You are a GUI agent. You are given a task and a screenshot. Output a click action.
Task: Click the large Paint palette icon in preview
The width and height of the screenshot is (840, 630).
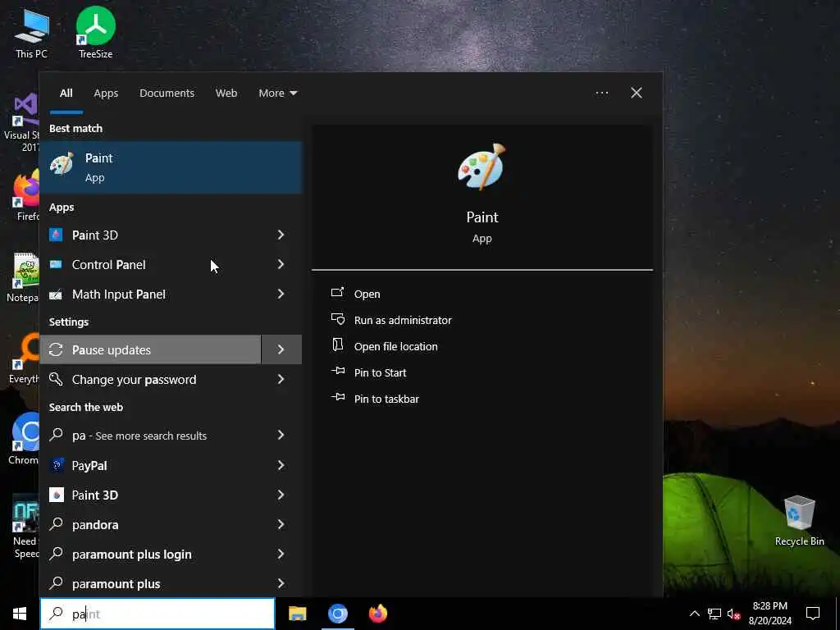482,167
